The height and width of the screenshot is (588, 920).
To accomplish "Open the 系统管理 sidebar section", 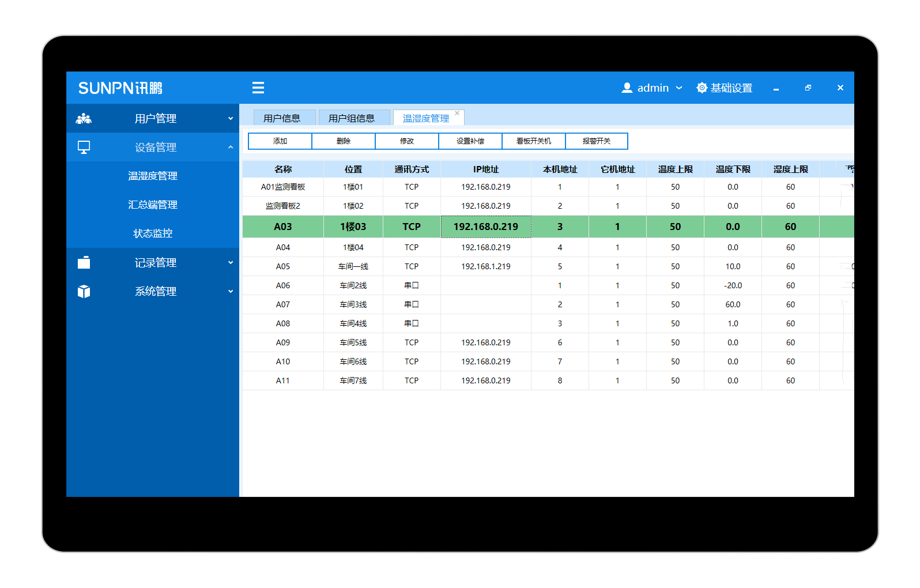I will pos(153,291).
